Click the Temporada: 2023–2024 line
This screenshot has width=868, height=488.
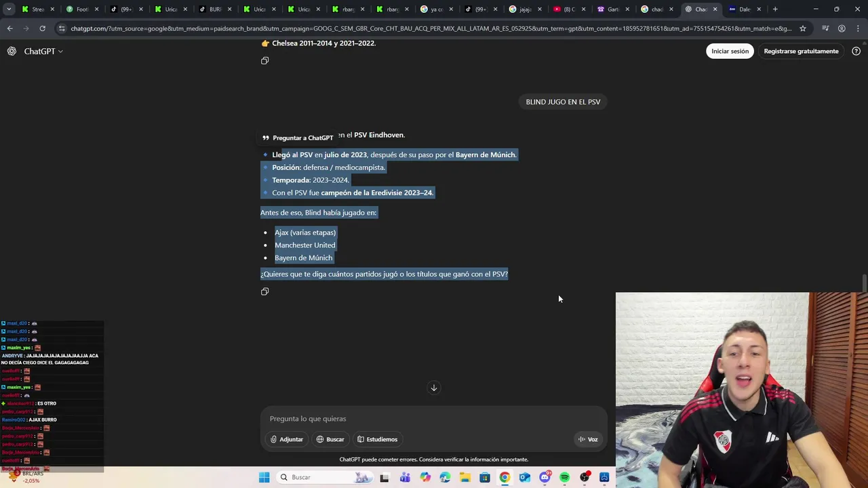[311, 180]
